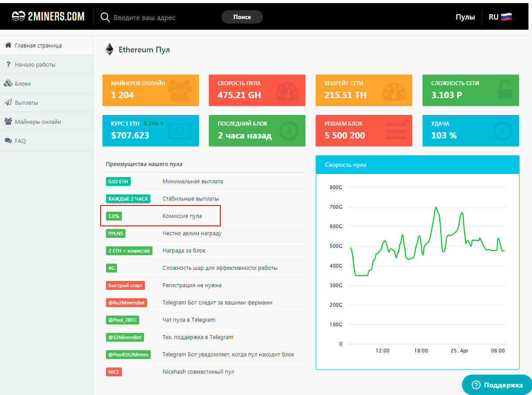Open the RU language selector
This screenshot has width=532, height=395.
500,17
